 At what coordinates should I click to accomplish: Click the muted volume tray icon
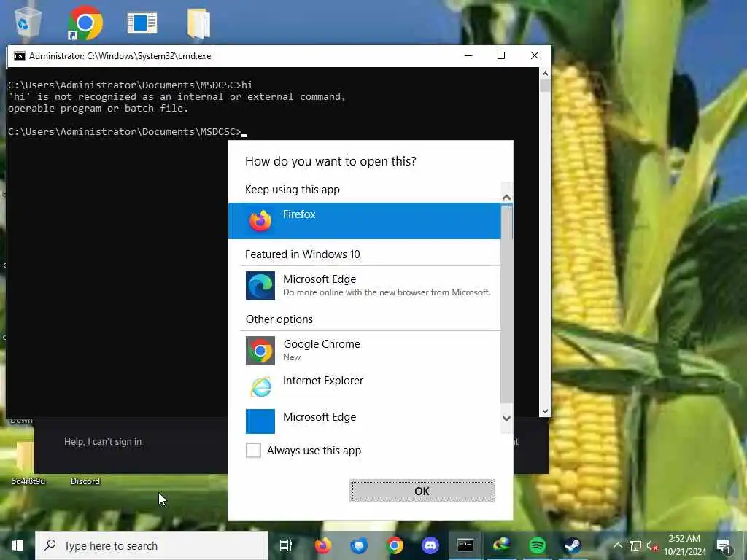(x=652, y=545)
